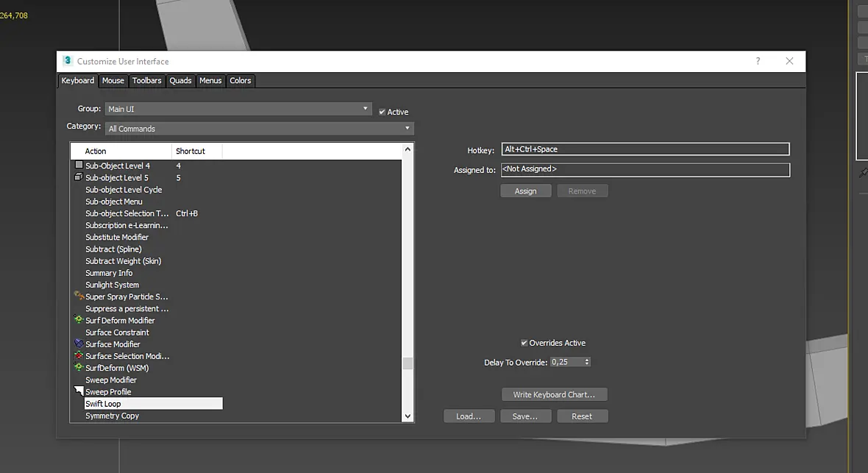The height and width of the screenshot is (473, 868).
Task: Click the Sweep Profile icon
Action: 79,391
